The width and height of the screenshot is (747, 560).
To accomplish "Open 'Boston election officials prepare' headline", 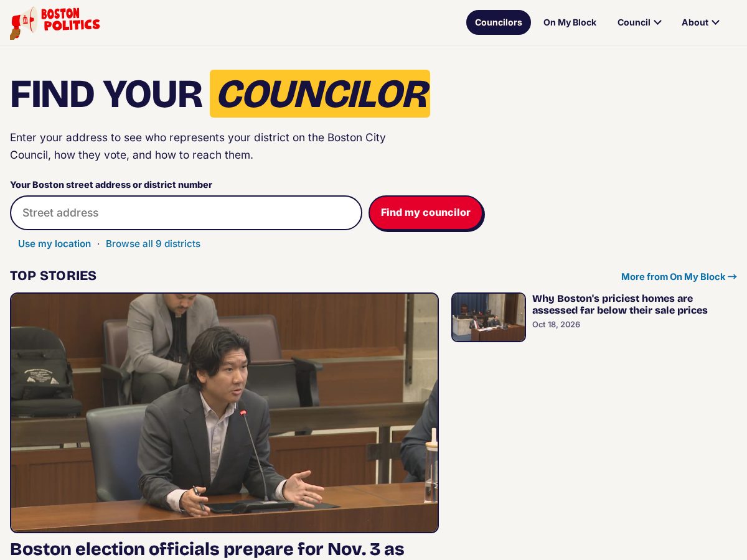I will [x=207, y=549].
